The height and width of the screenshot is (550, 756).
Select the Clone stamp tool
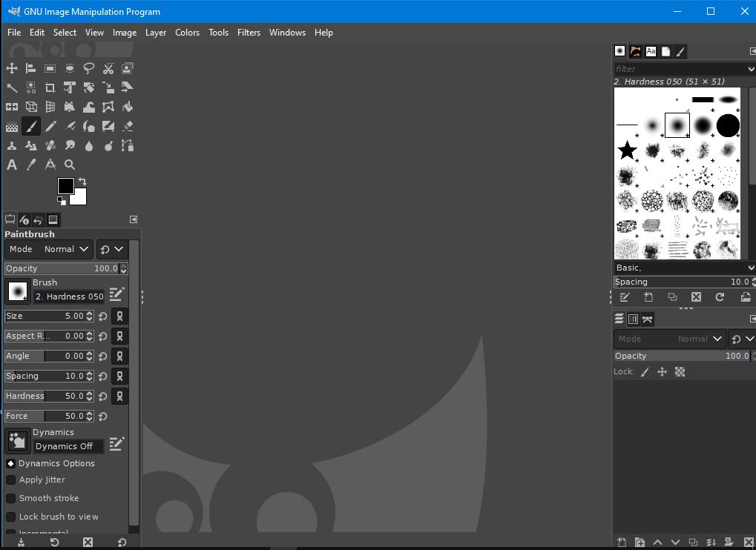click(12, 145)
